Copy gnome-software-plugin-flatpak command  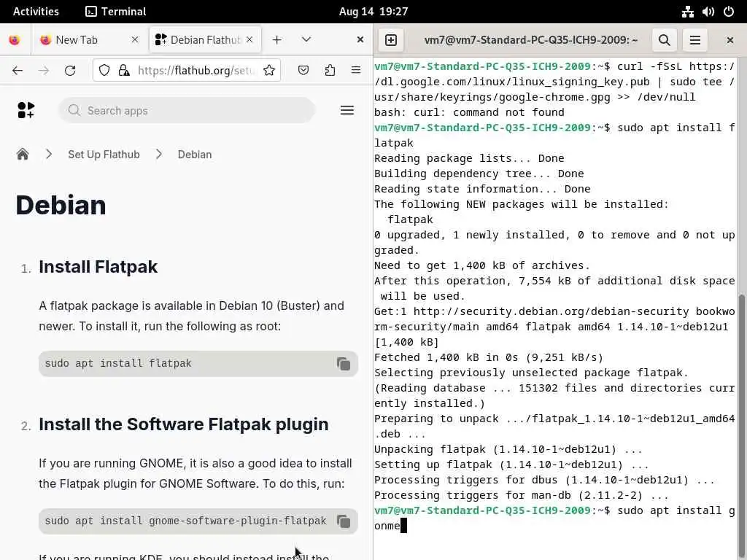[344, 521]
